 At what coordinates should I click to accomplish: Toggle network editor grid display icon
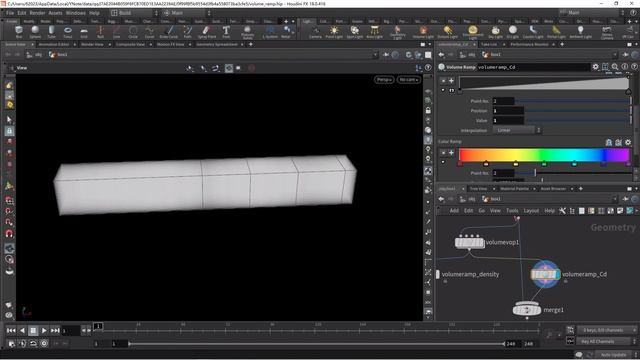coord(601,211)
